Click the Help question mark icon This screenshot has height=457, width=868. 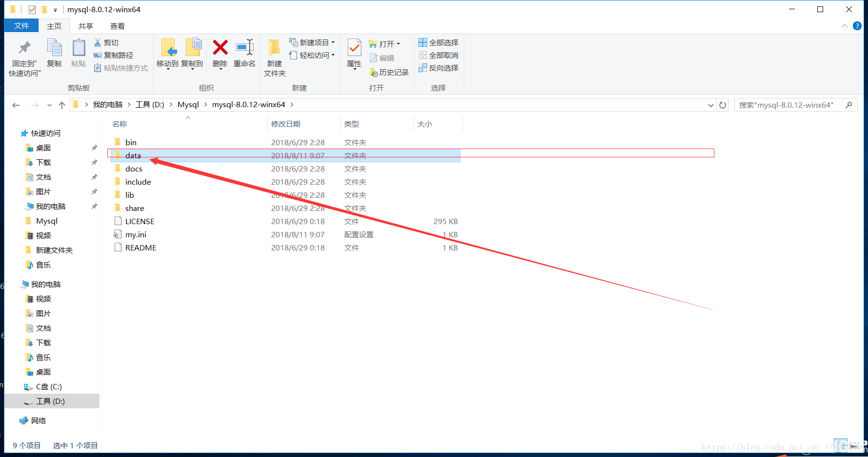click(x=857, y=26)
